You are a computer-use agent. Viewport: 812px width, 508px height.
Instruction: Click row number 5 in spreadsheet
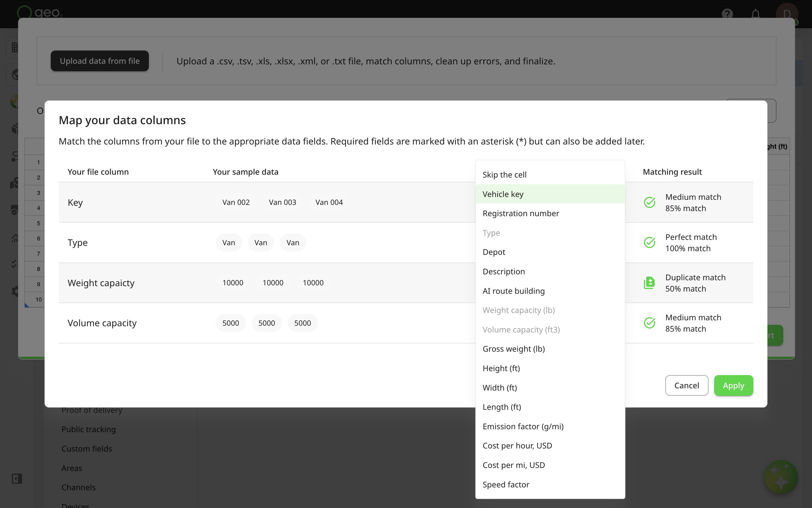39,223
